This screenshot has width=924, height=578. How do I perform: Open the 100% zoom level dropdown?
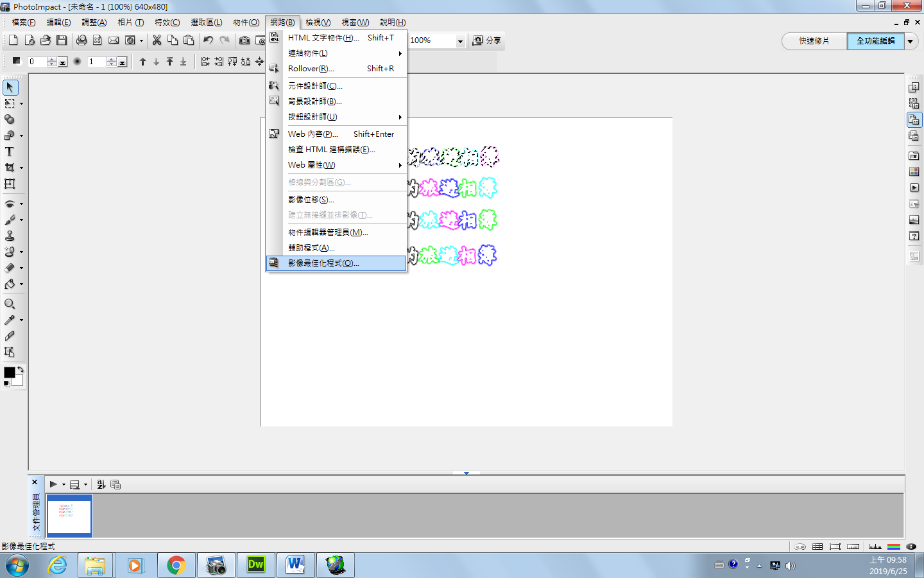460,41
